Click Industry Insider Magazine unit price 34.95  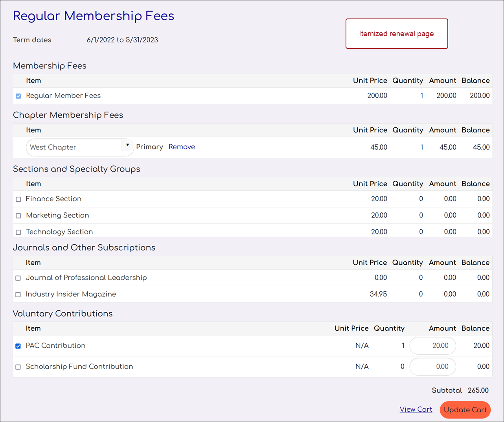click(x=378, y=294)
